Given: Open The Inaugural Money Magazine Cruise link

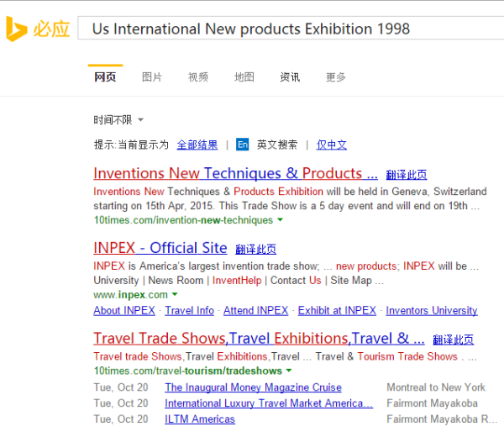Looking at the screenshot, I should pyautogui.click(x=253, y=387).
